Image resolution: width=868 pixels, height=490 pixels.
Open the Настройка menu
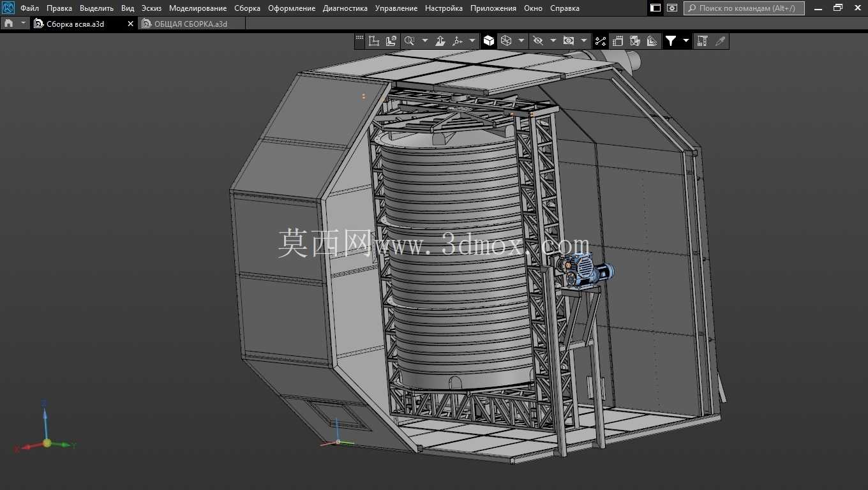tap(444, 8)
